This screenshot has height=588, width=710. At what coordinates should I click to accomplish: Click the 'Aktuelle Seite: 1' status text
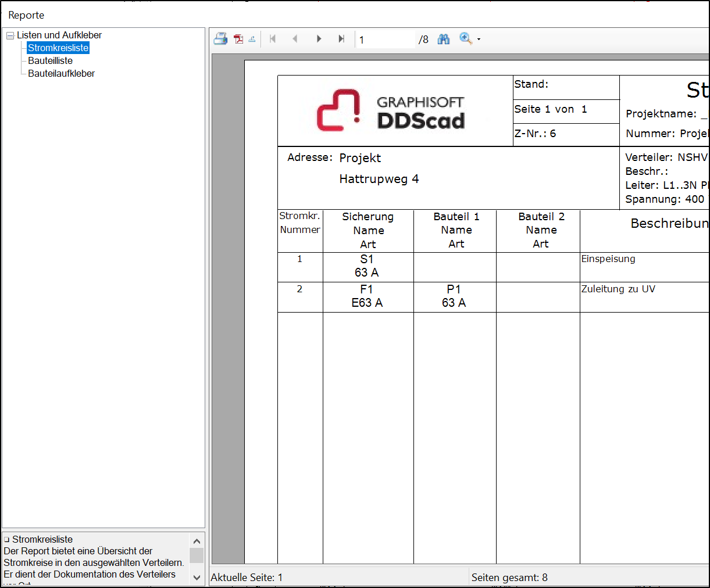click(247, 578)
